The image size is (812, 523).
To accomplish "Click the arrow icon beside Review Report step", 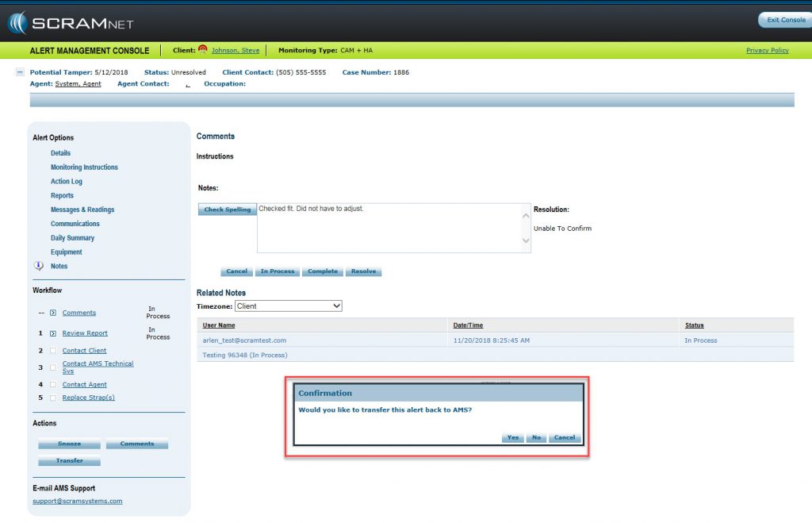I will [x=52, y=333].
